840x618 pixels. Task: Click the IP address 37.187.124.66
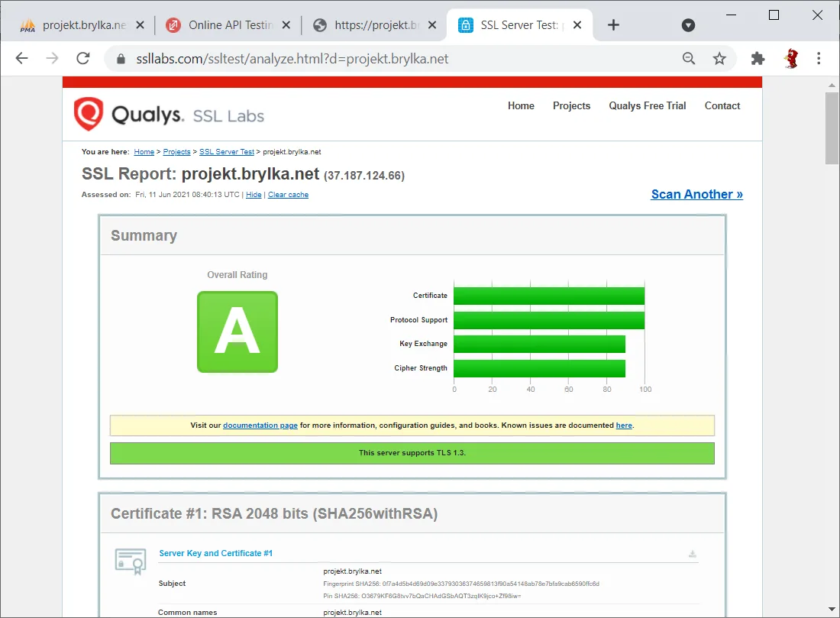(364, 176)
